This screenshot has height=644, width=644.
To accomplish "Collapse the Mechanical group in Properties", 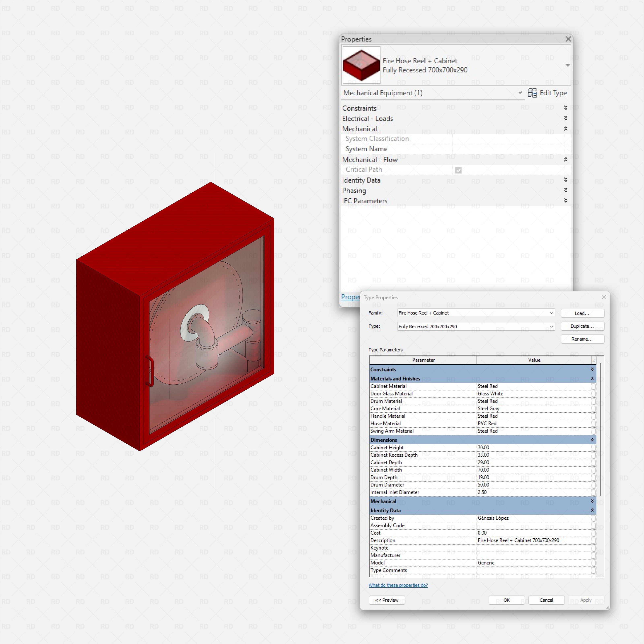I will [566, 128].
